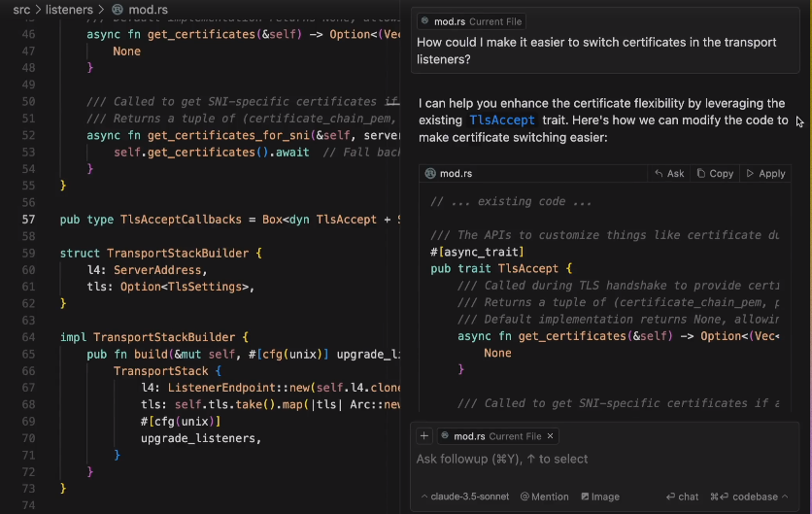Click line number 57 in the gutter
The image size is (812, 514).
pos(28,220)
